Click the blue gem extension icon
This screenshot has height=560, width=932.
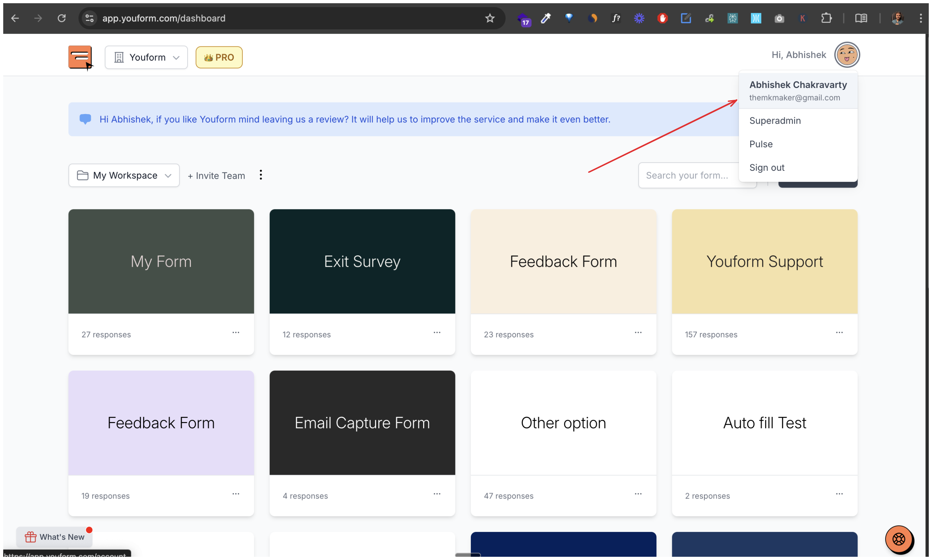569,18
